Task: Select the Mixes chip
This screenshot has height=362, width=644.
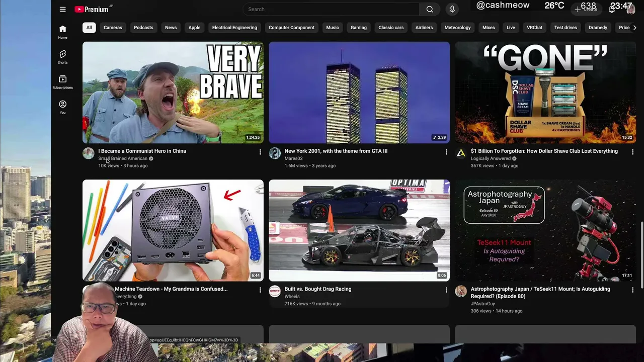Action: [489, 28]
